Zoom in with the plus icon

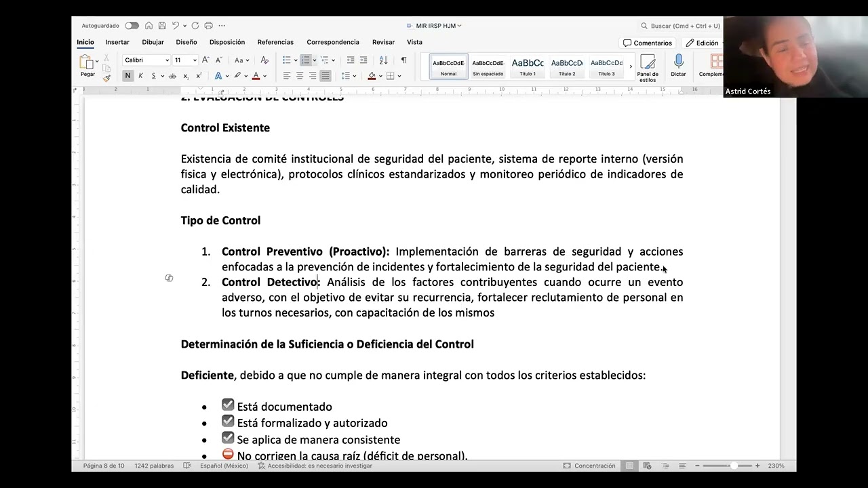click(757, 466)
